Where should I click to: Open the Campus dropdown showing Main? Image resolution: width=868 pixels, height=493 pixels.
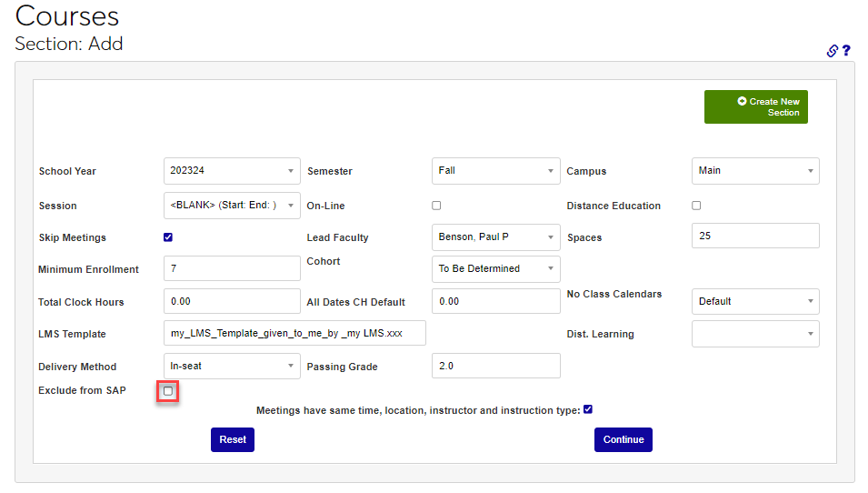point(754,171)
